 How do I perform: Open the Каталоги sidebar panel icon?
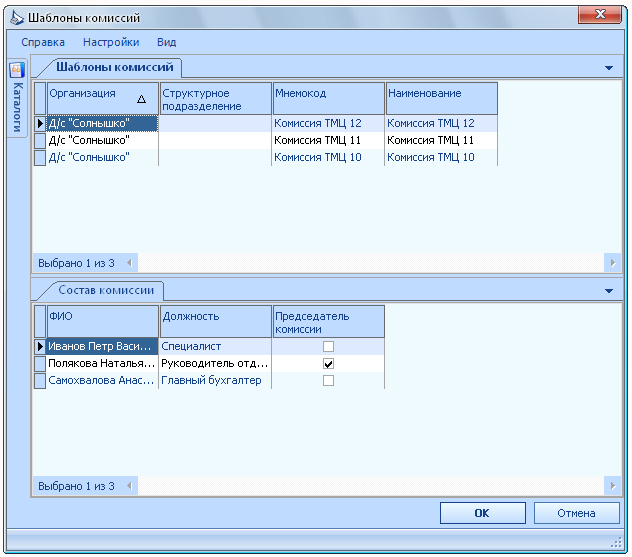coord(17,70)
